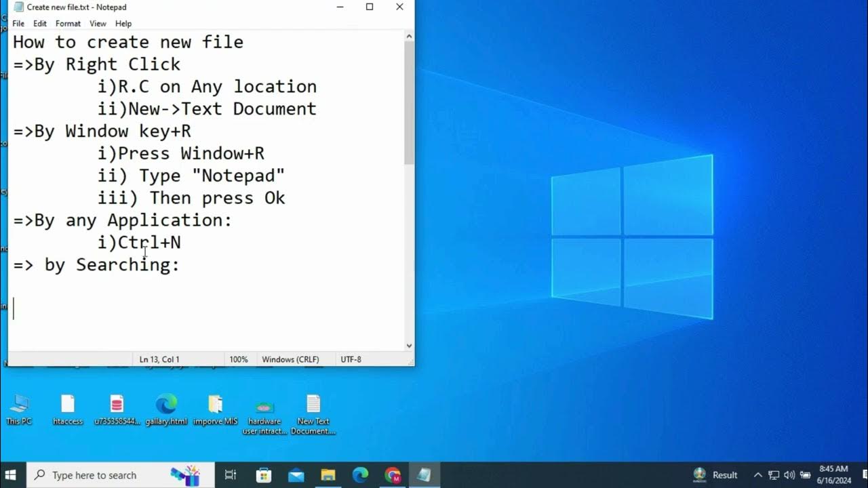Select gallary.html desktop icon
This screenshot has height=488, width=868.
166,409
